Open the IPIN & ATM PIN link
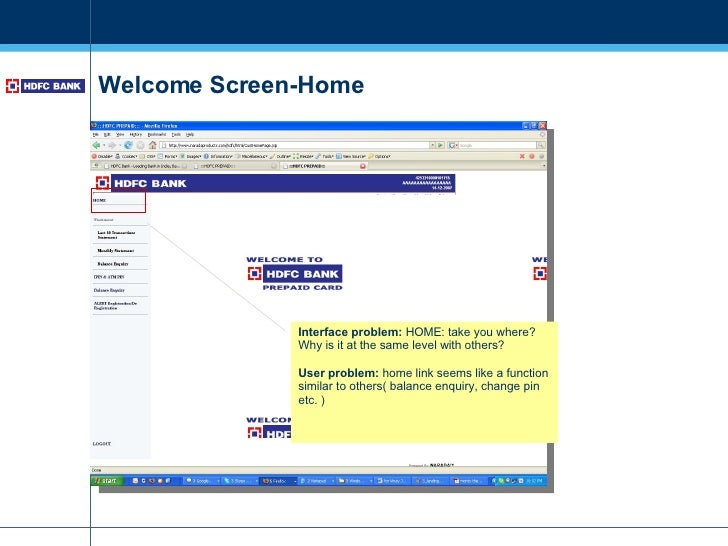728x546 pixels. pos(109,277)
